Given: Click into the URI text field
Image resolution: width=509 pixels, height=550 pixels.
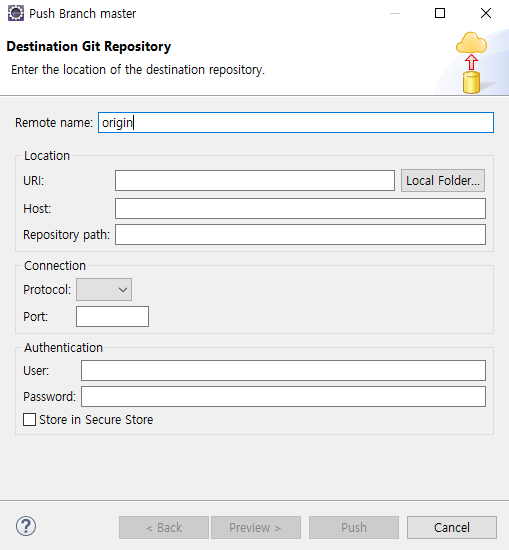Looking at the screenshot, I should pyautogui.click(x=255, y=181).
